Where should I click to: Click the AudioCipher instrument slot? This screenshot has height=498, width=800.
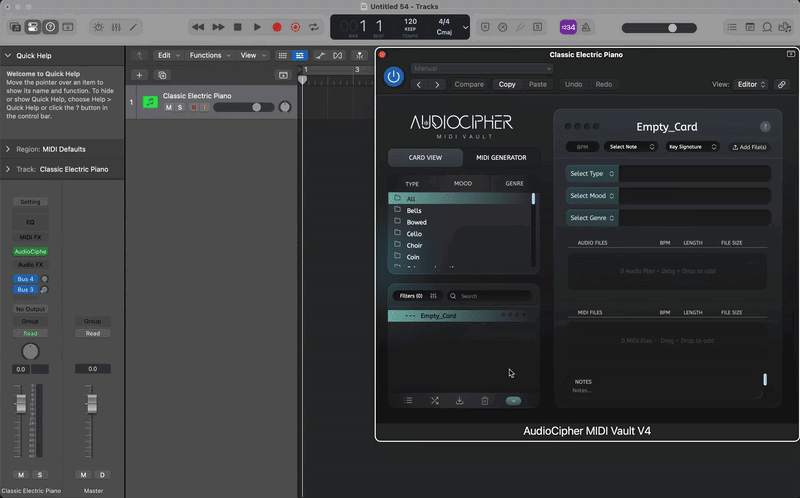coord(30,252)
